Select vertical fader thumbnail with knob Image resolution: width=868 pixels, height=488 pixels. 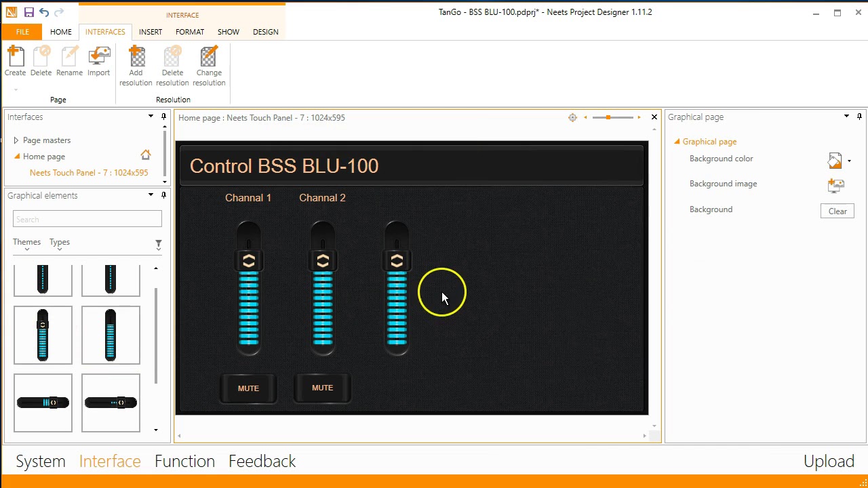click(x=43, y=335)
